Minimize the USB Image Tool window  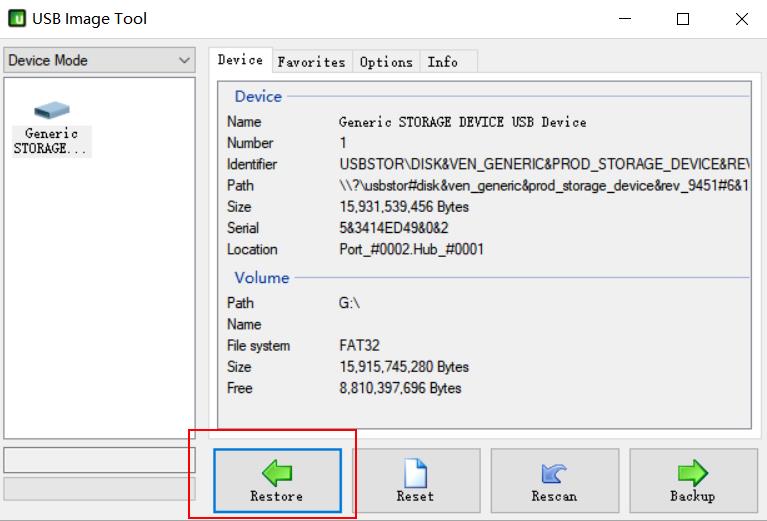pos(625,19)
